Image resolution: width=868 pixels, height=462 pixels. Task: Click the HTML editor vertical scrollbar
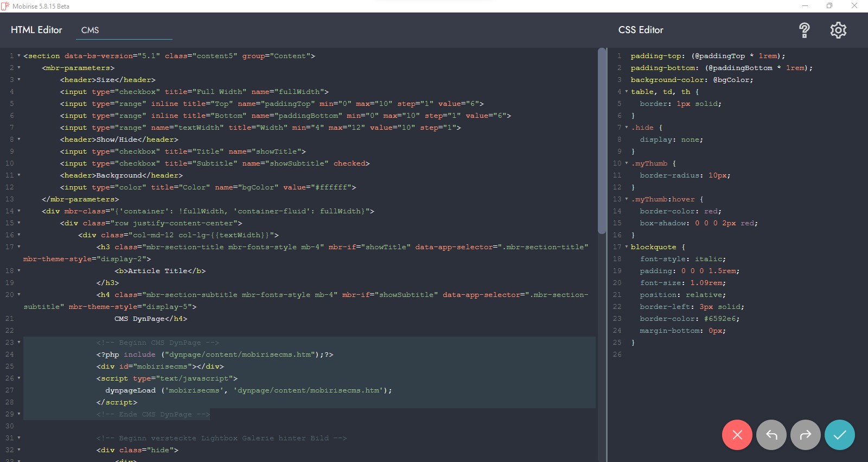601,141
